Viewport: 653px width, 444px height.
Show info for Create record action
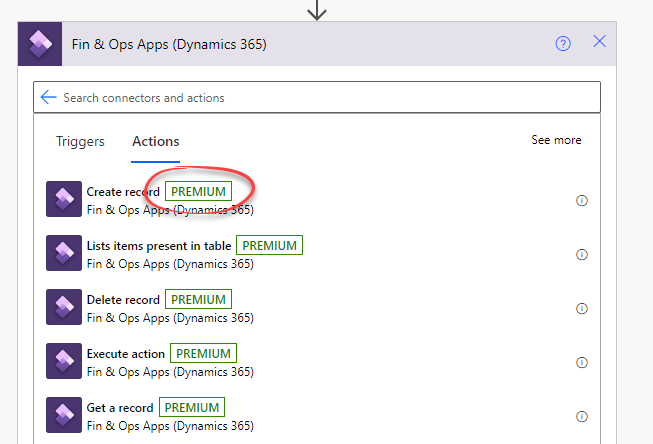[x=582, y=200]
